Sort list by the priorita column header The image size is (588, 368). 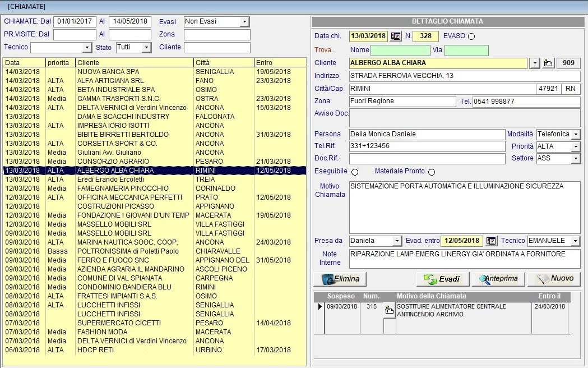tap(60, 63)
